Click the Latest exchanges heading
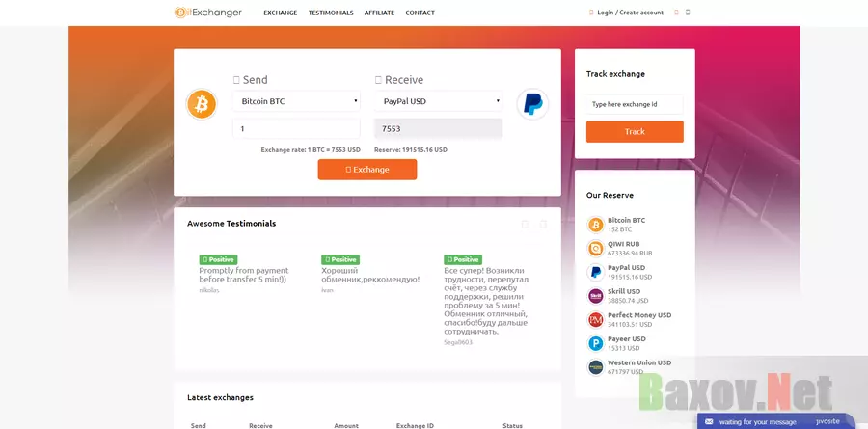 pyautogui.click(x=220, y=397)
